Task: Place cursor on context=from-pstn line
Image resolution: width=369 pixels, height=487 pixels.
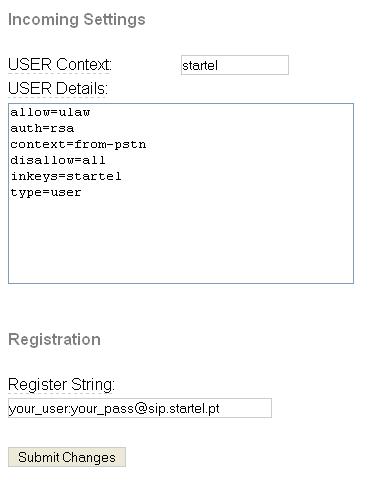Action: 78,144
